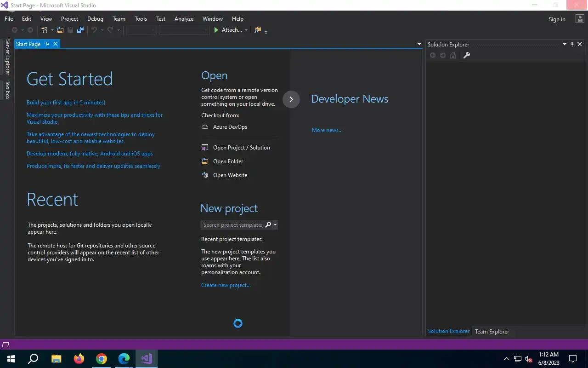Click the Create new project link

pos(226,285)
